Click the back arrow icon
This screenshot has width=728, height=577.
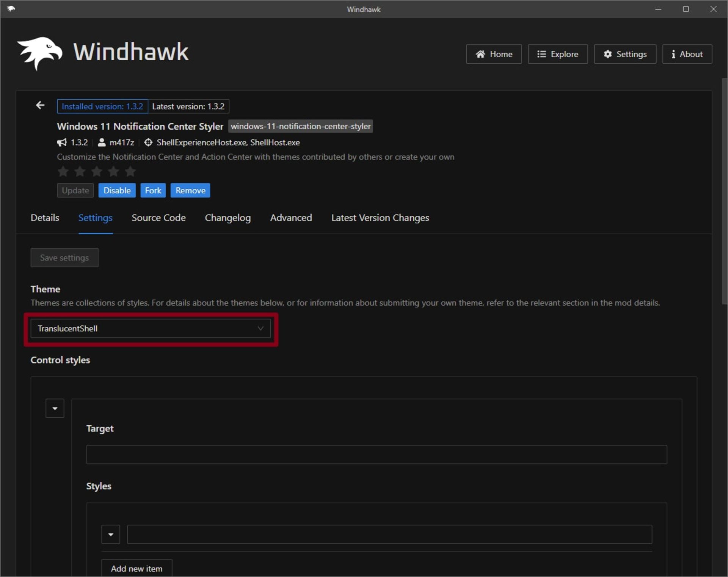(x=40, y=105)
